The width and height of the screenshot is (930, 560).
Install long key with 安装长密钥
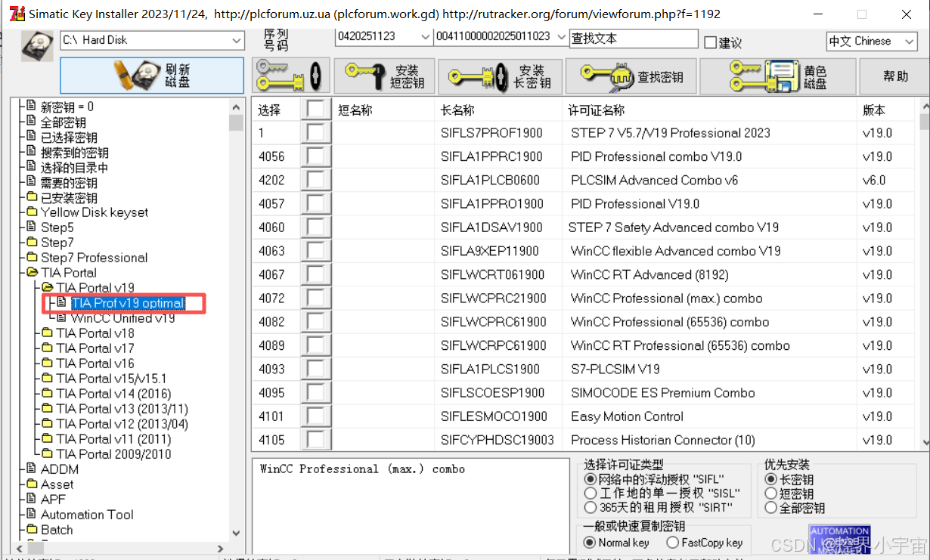click(x=501, y=75)
